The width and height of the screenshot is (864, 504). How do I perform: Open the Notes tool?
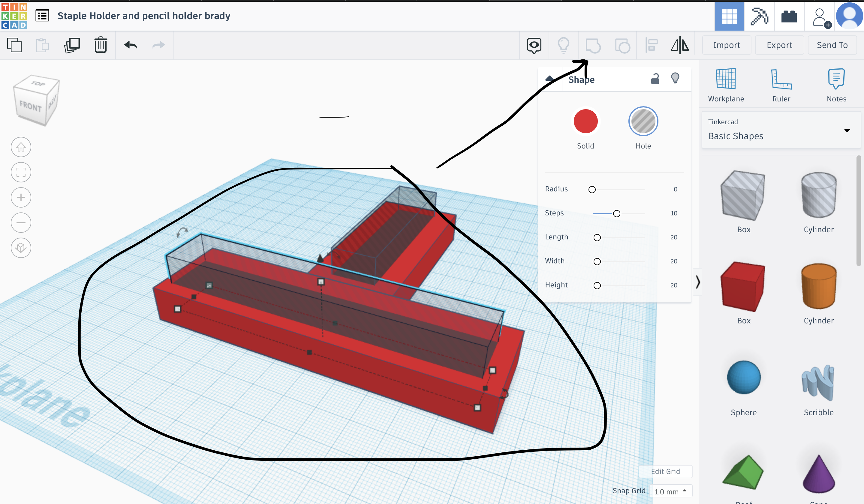point(836,85)
